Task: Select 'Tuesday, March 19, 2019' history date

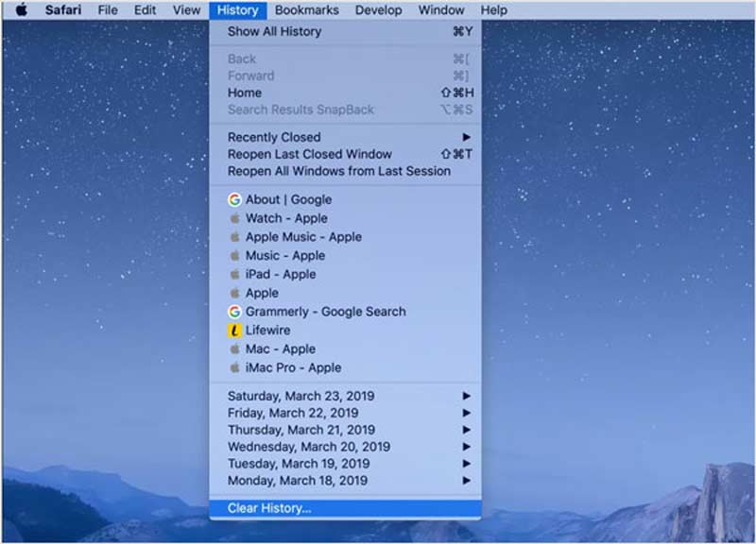Action: [345, 464]
